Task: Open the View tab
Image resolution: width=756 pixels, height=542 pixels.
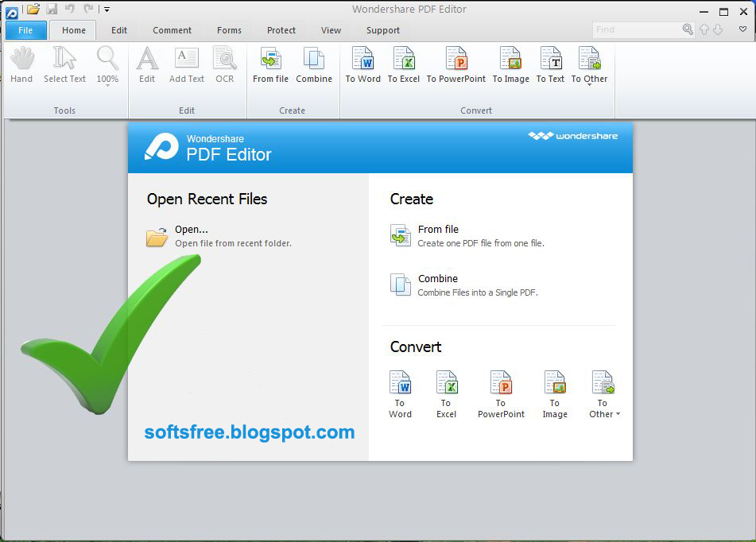Action: 331,30
